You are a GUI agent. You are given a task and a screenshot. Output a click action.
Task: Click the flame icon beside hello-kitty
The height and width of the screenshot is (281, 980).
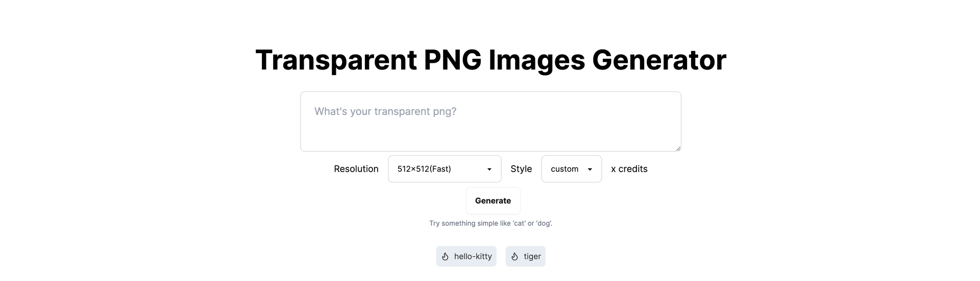[x=445, y=256]
